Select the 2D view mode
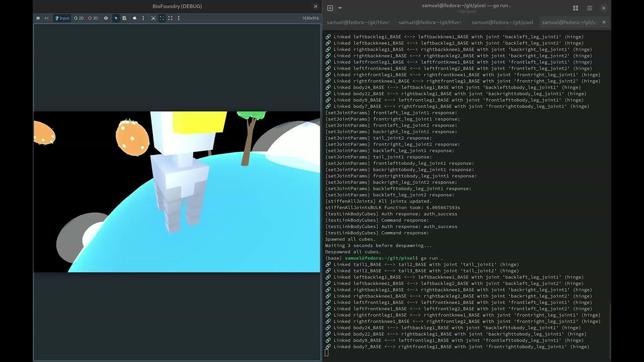This screenshot has height=362, width=644. 79,18
